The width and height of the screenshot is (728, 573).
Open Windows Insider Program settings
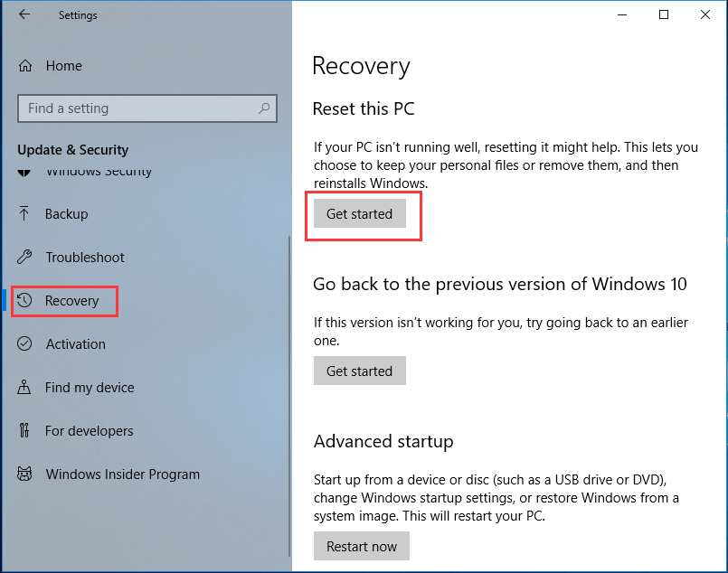pos(123,474)
